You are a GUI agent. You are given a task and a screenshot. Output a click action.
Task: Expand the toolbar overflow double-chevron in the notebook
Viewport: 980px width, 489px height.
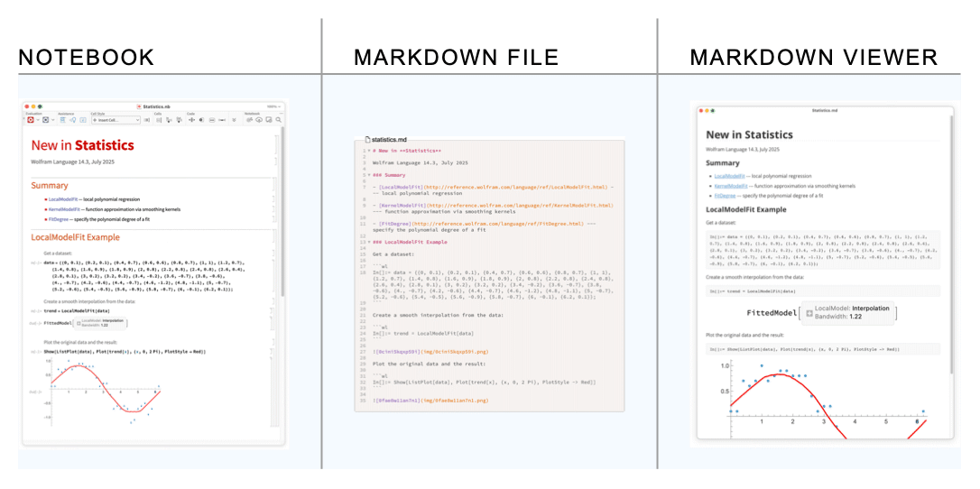(234, 120)
